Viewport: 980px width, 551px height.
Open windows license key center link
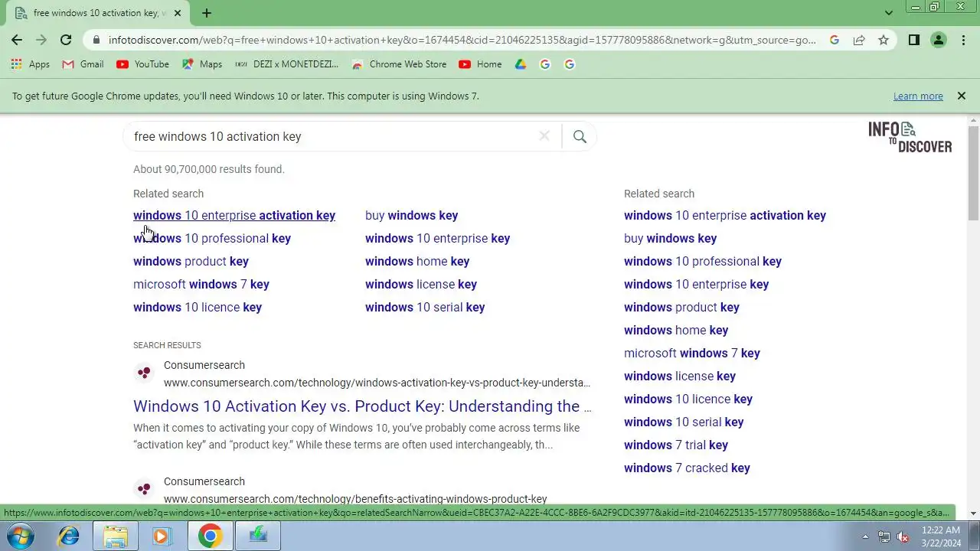tap(421, 285)
